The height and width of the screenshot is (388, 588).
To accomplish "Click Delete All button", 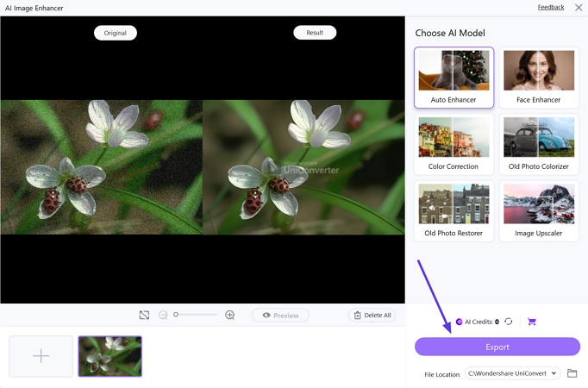I will [372, 316].
